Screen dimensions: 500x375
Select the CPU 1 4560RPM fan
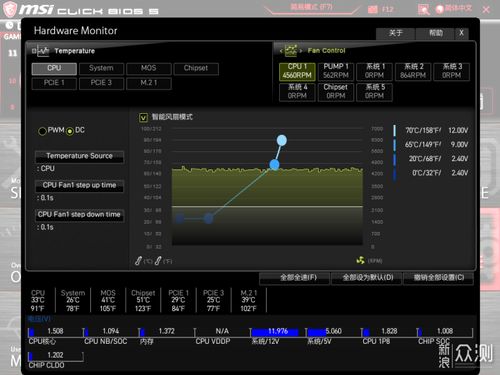coord(297,71)
